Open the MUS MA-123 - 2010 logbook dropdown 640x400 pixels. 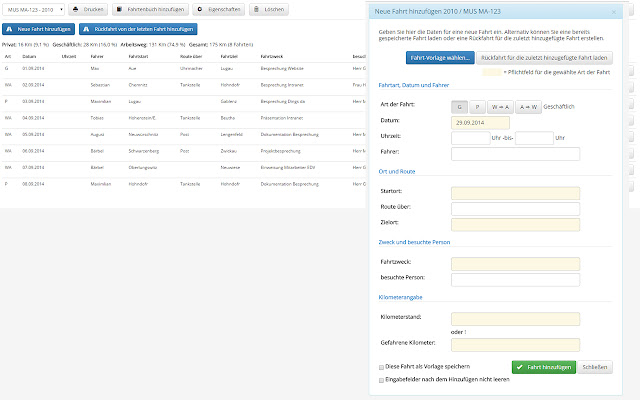tap(33, 9)
